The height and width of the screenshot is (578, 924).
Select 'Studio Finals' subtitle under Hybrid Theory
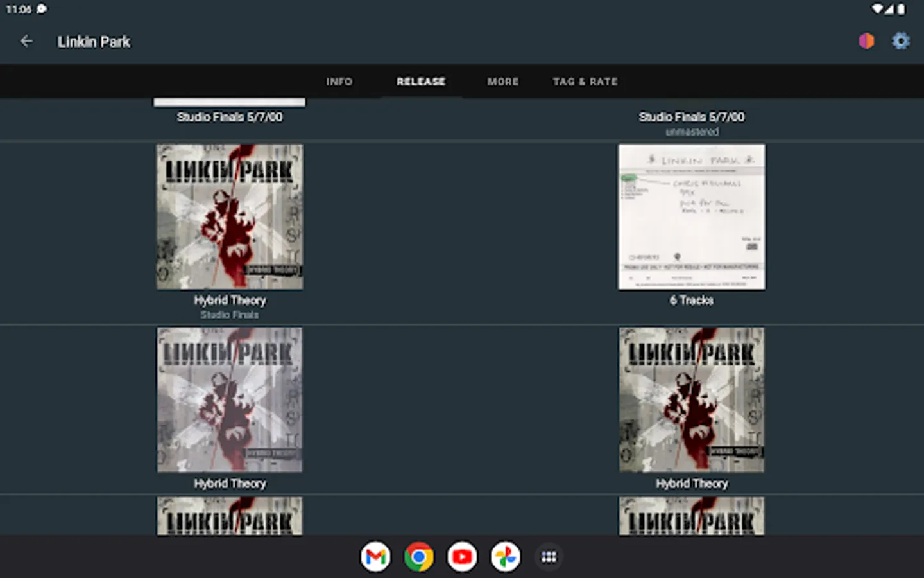coord(230,315)
